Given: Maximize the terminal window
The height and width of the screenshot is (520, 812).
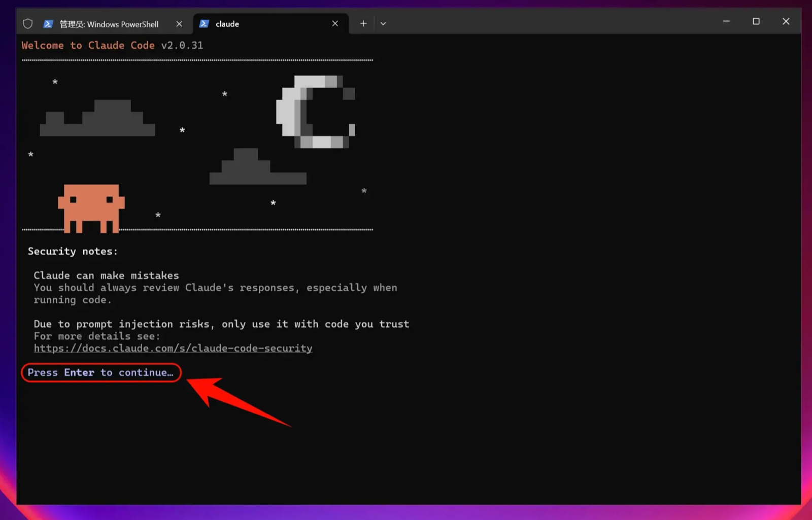Looking at the screenshot, I should click(756, 21).
